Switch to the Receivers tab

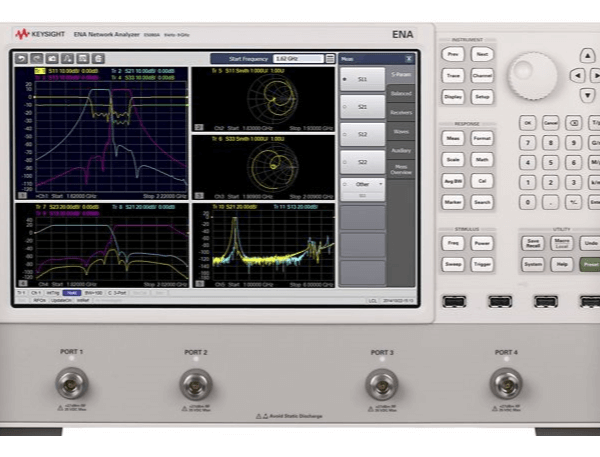401,113
